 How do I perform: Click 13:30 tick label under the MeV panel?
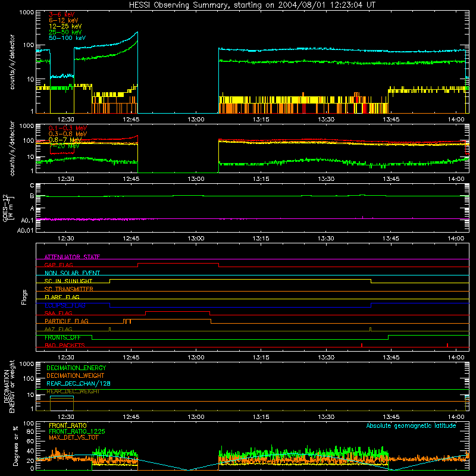325,179
